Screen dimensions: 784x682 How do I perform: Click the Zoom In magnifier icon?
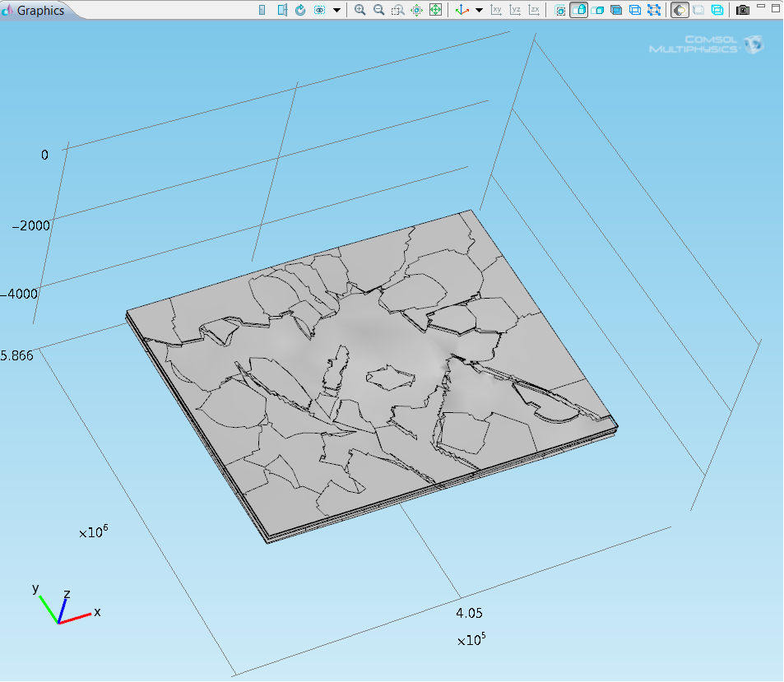360,10
